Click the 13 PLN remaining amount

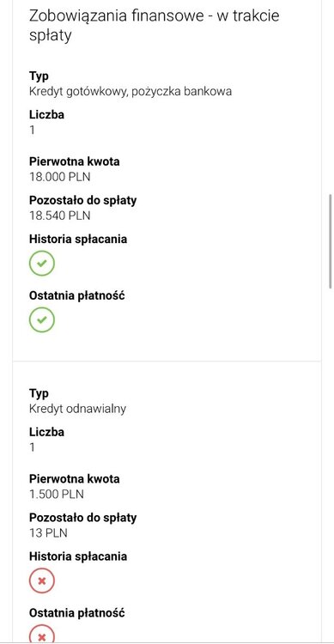[x=48, y=533]
